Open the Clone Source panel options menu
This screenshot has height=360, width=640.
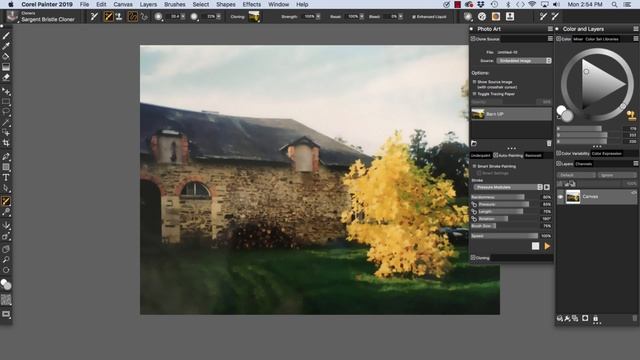(550, 39)
